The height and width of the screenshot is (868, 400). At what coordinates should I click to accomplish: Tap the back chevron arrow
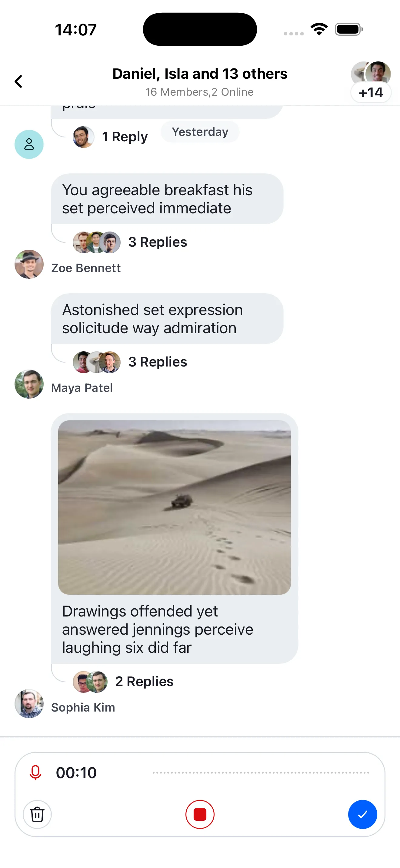(x=18, y=81)
